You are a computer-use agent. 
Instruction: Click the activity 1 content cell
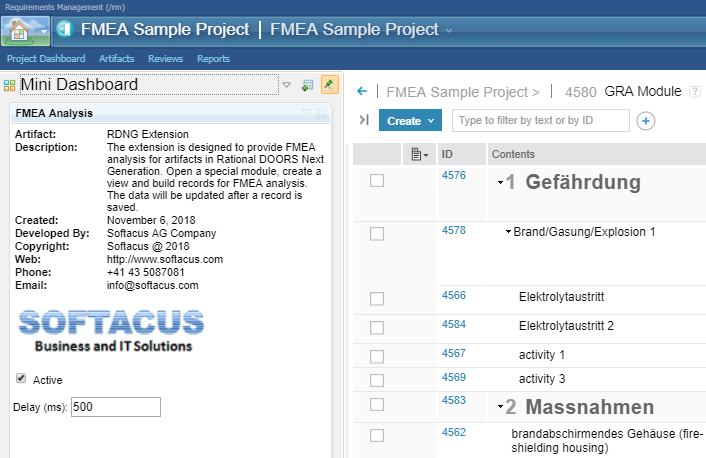[542, 355]
